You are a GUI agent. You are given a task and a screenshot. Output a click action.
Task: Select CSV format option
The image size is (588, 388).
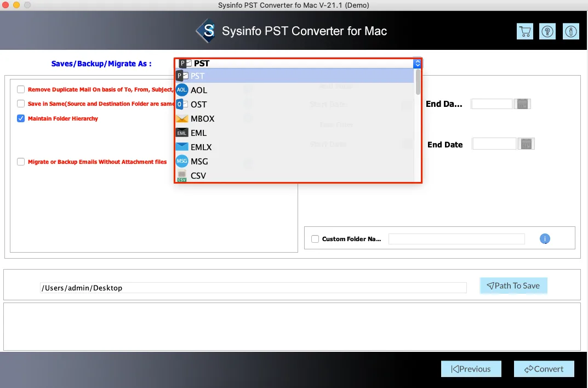pos(295,175)
